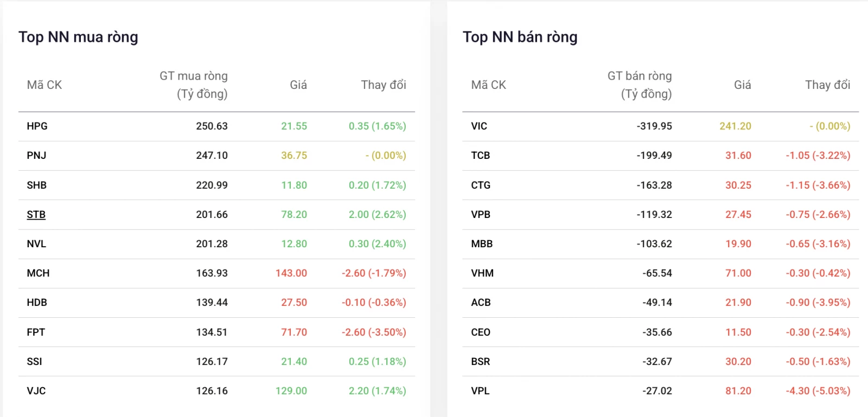Select VIC price 241.20
Screen dimensions: 868x417
[x=736, y=126]
